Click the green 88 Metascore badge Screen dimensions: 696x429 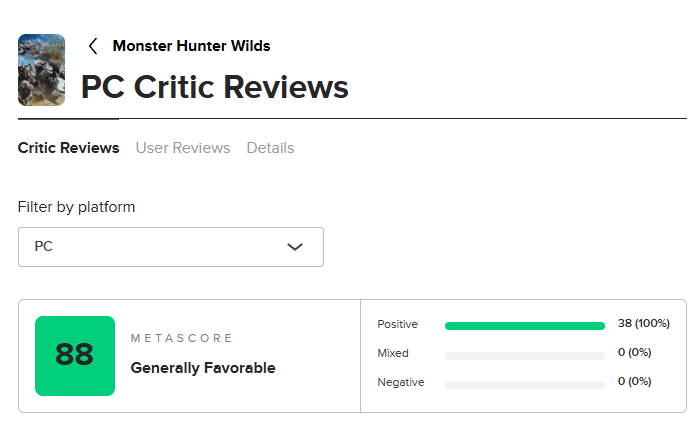point(75,355)
